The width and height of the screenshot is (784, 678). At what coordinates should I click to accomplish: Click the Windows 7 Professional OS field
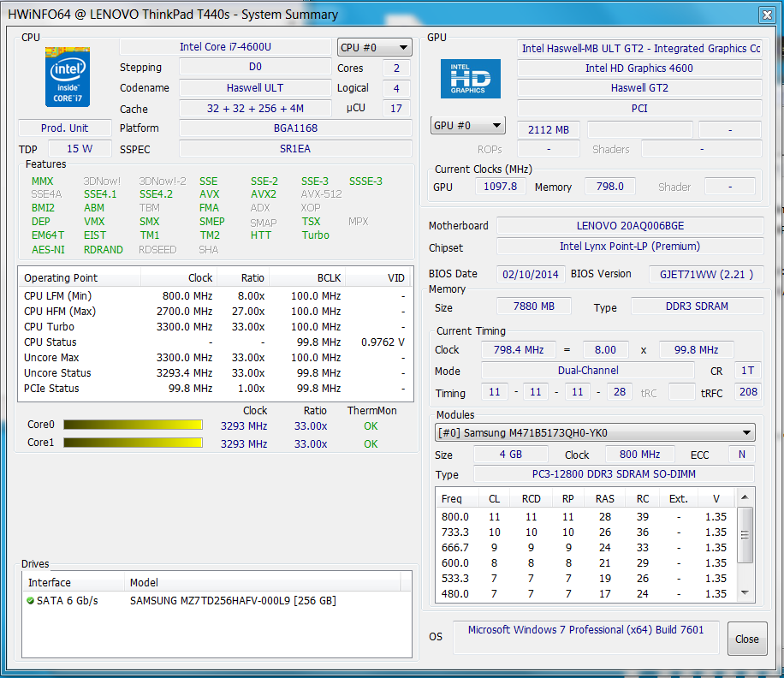(586, 637)
